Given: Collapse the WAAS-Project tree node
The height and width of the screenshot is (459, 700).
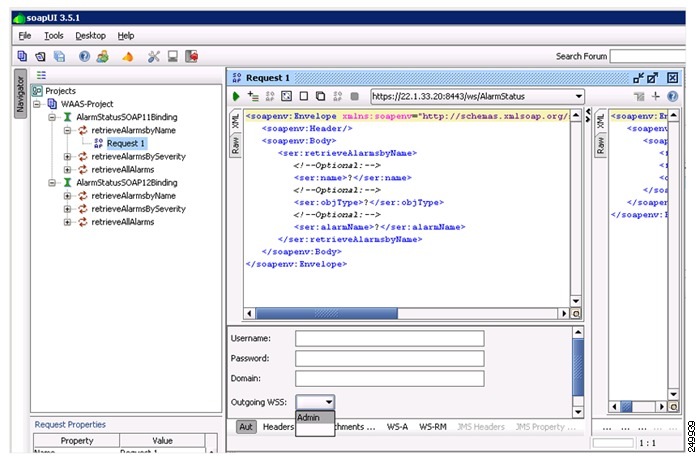Looking at the screenshot, I should (38, 104).
